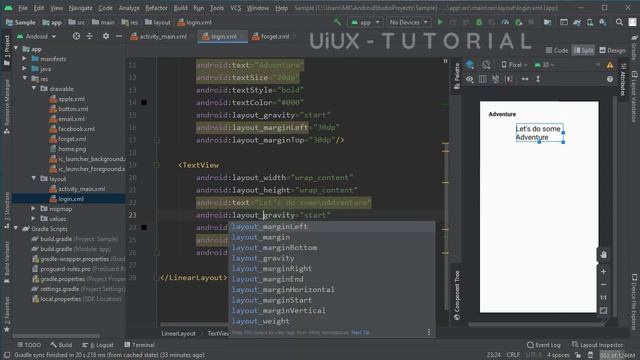This screenshot has height=360, width=640.
Task: Expand the manifests folder
Action: (x=25, y=58)
